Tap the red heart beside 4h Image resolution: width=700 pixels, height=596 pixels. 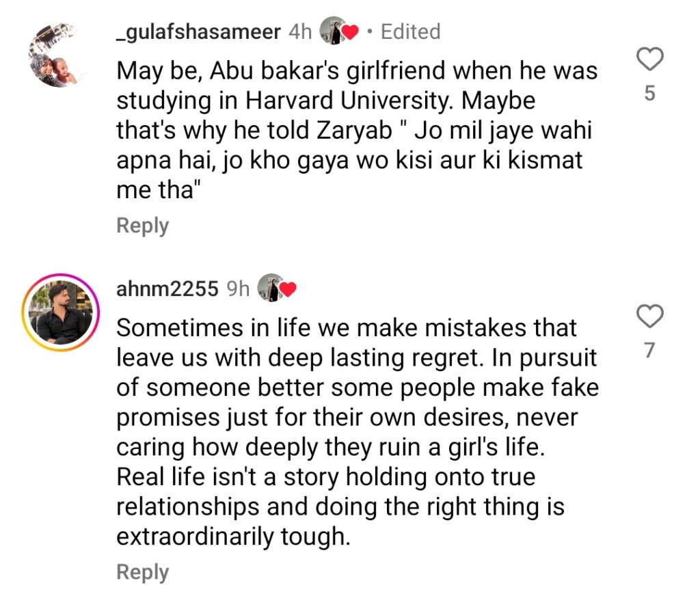point(350,33)
